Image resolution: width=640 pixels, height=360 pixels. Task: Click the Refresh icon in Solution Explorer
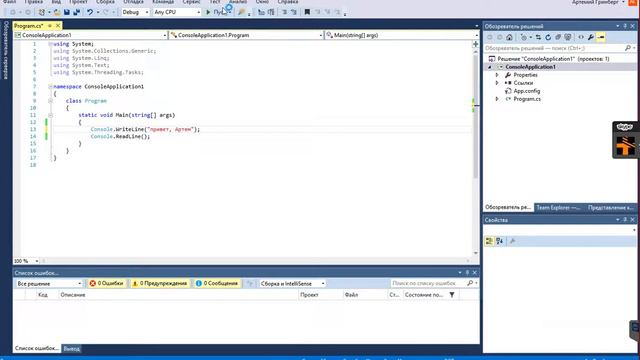click(x=548, y=37)
